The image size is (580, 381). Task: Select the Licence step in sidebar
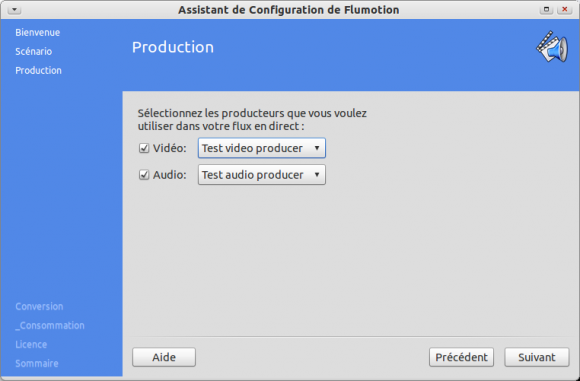tap(31, 344)
